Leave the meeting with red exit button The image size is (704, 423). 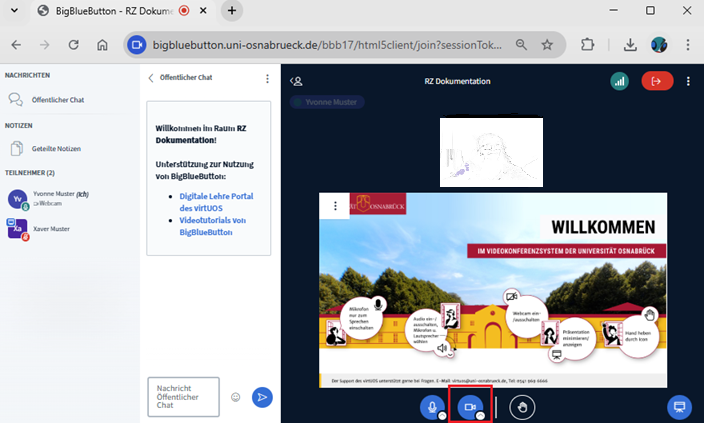[657, 81]
